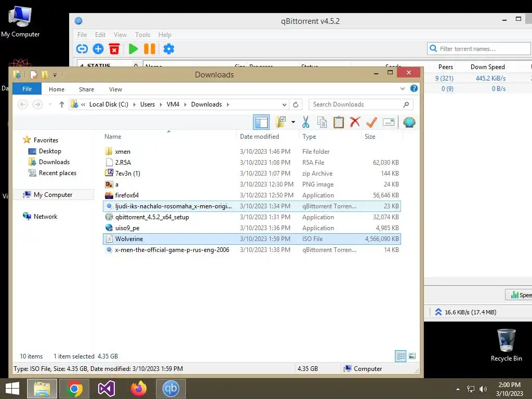Screen dimensions: 532x399
Task: Expand arrow after Downloads breadcrumb
Action: click(228, 104)
